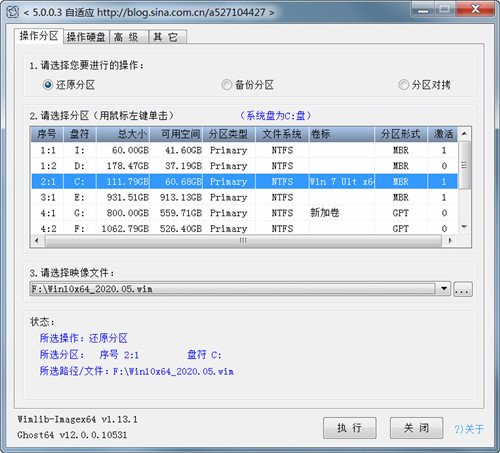Click the application icon in the title bar
The height and width of the screenshot is (453, 500).
click(x=13, y=12)
